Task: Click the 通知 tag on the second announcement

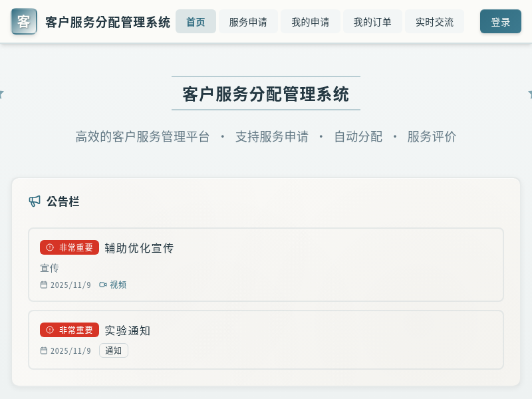Action: [113, 350]
